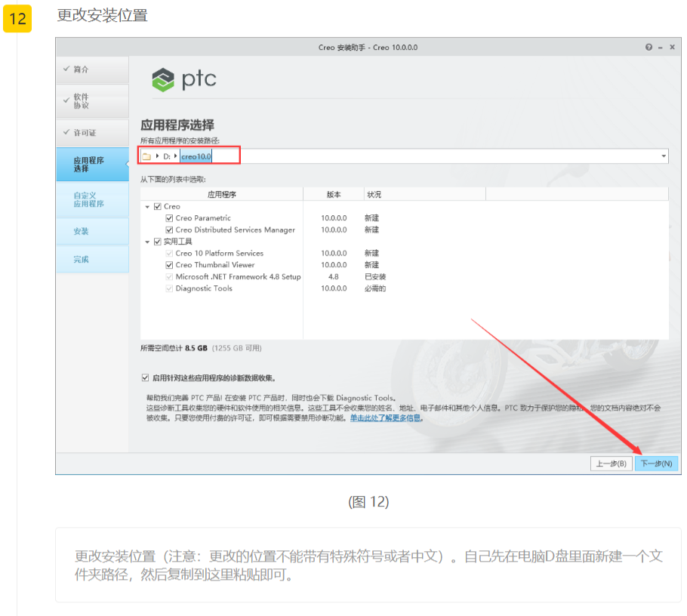The height and width of the screenshot is (616, 687).
Task: Uncheck Creo Thumbnail Viewer
Action: coord(169,265)
